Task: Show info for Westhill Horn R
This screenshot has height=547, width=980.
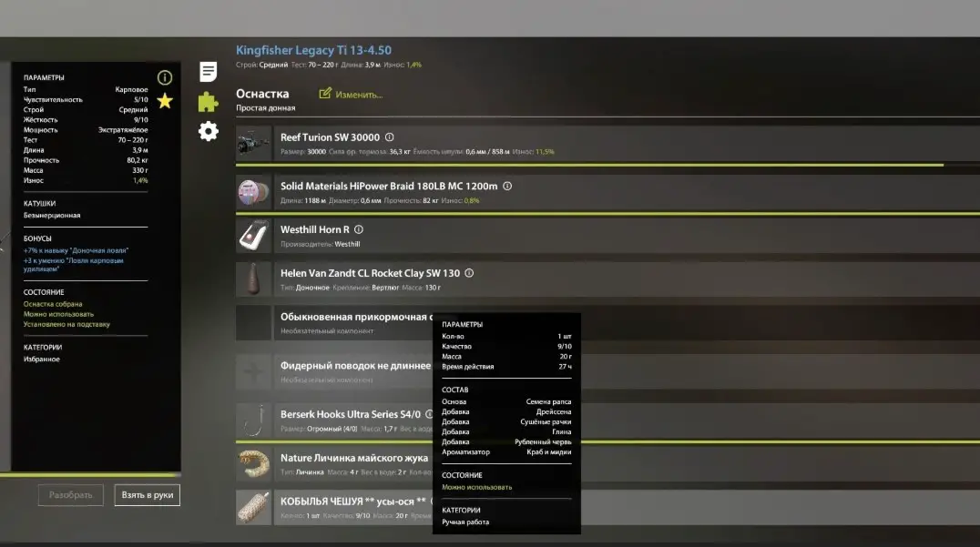Action: tap(359, 229)
